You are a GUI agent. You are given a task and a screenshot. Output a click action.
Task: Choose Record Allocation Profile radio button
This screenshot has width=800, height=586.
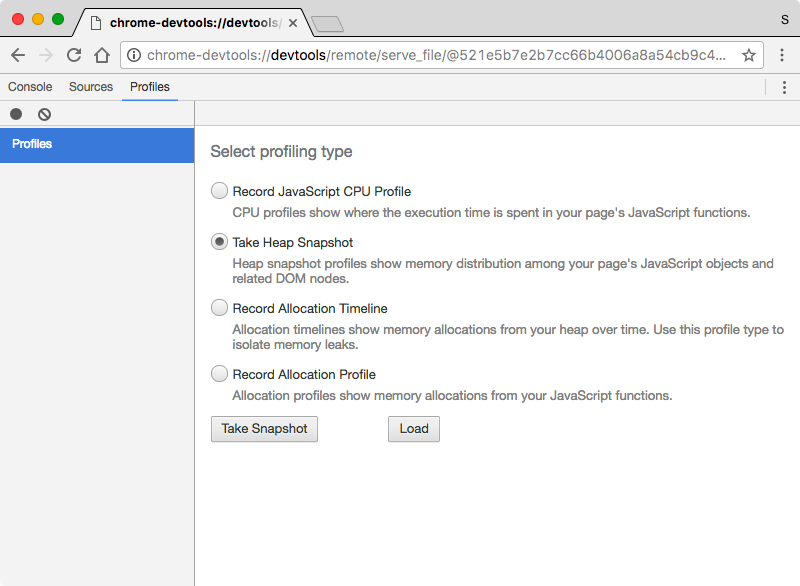click(219, 374)
